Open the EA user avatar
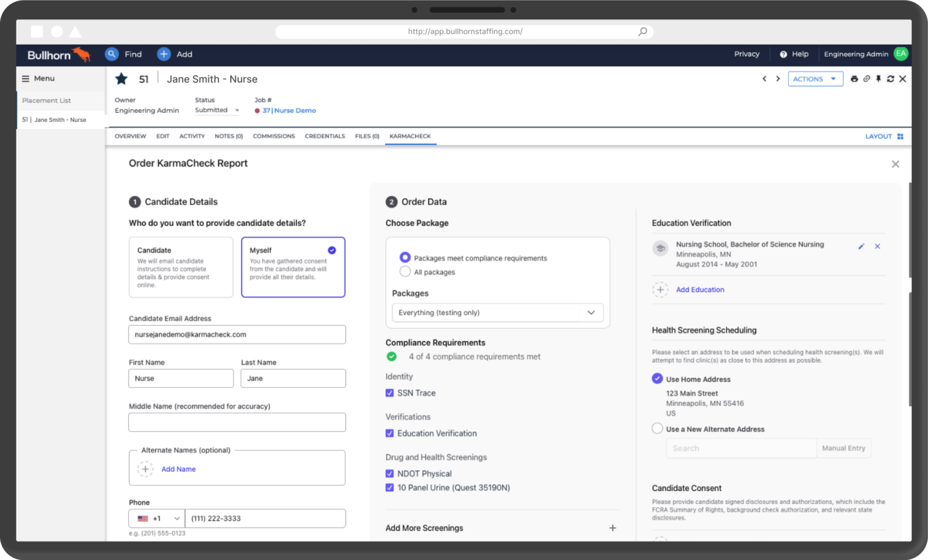The height and width of the screenshot is (560, 928). click(x=901, y=54)
